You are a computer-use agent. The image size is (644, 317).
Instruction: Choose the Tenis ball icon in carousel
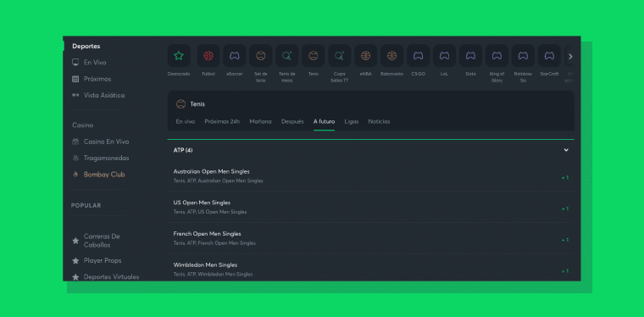[314, 56]
